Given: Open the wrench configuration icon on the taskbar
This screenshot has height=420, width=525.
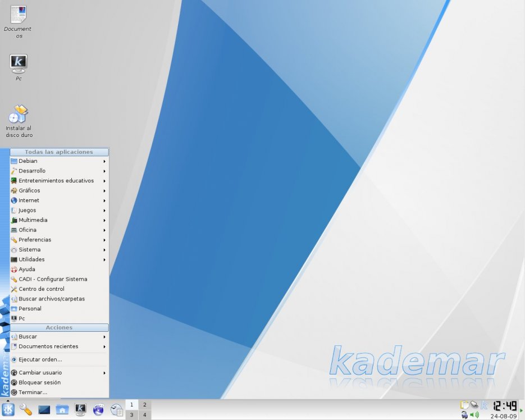Looking at the screenshot, I should (25, 409).
